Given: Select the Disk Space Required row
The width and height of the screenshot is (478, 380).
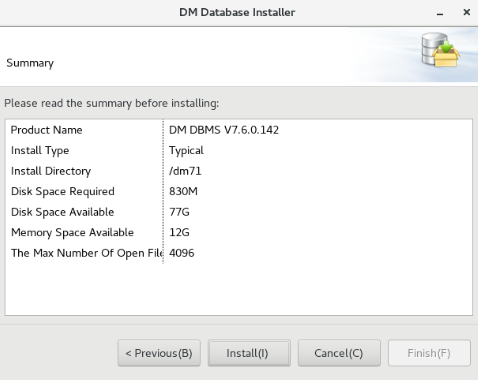Looking at the screenshot, I should [x=239, y=192].
